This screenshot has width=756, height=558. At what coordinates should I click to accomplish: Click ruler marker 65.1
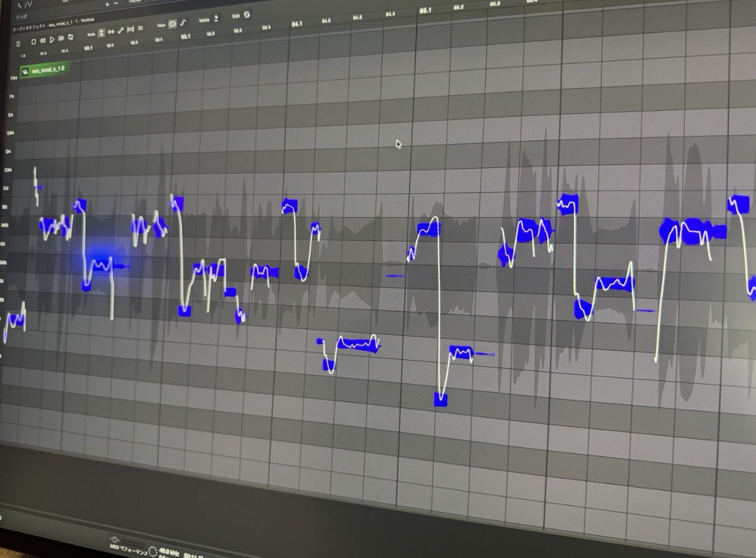pos(425,11)
